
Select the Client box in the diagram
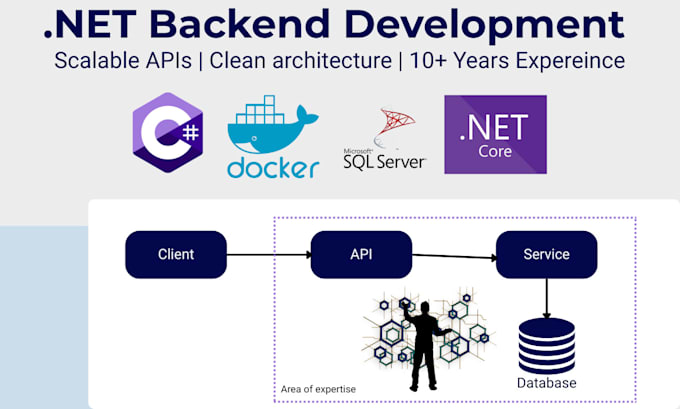(176, 255)
